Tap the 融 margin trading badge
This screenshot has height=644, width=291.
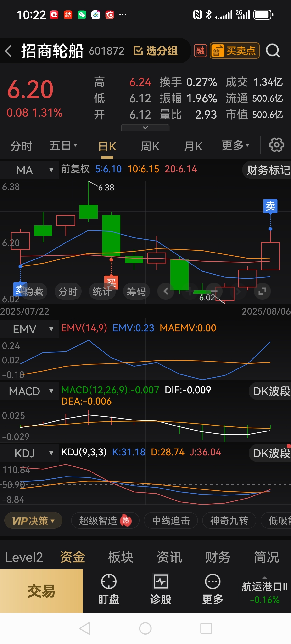pos(200,51)
